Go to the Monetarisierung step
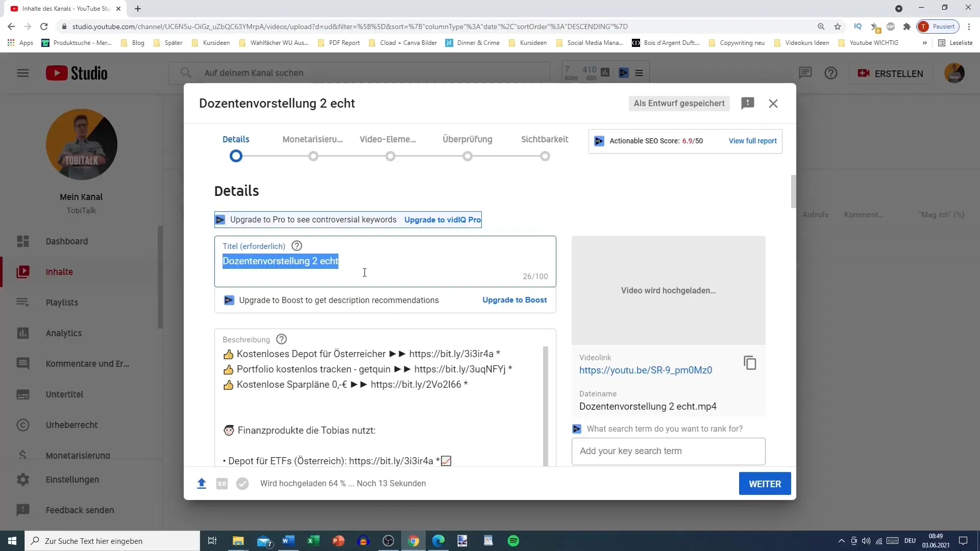 click(313, 139)
